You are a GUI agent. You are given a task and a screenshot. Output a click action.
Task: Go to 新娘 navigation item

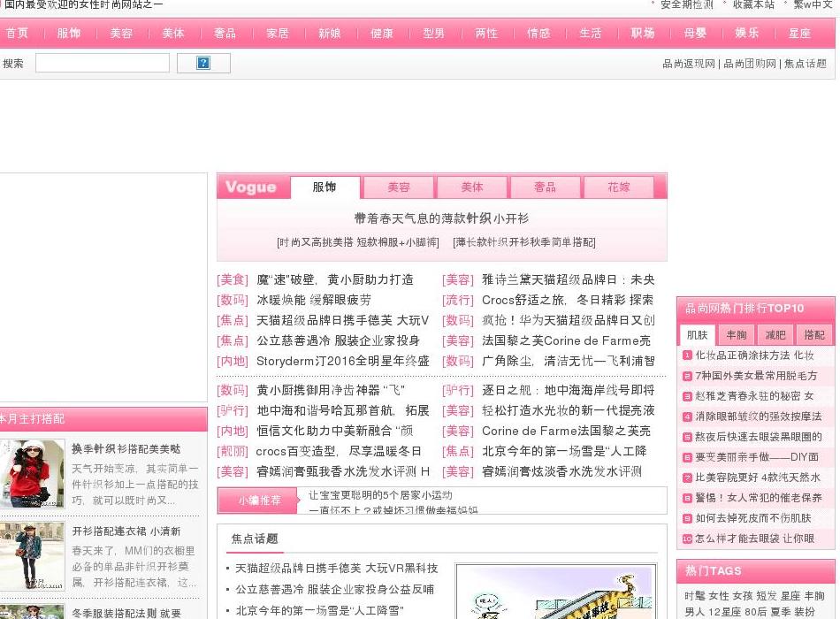click(x=330, y=34)
